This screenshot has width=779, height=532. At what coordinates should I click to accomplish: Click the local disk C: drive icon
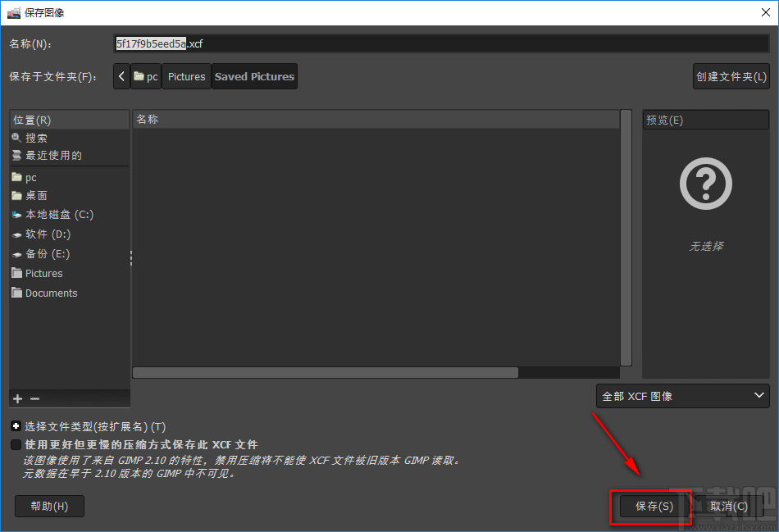(x=17, y=215)
